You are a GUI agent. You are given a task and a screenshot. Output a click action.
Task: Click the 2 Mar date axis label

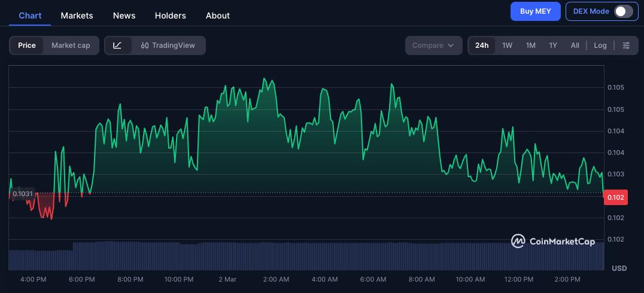tap(227, 279)
